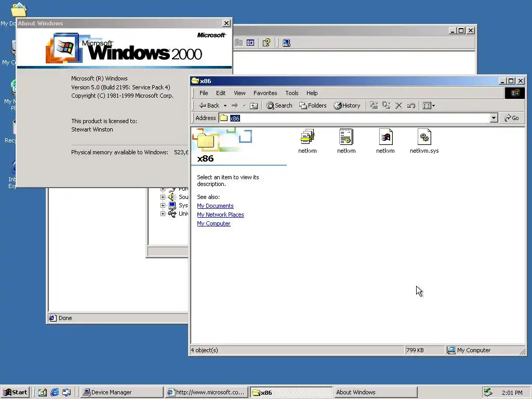Click the 2:01 PM clock

tap(512, 393)
